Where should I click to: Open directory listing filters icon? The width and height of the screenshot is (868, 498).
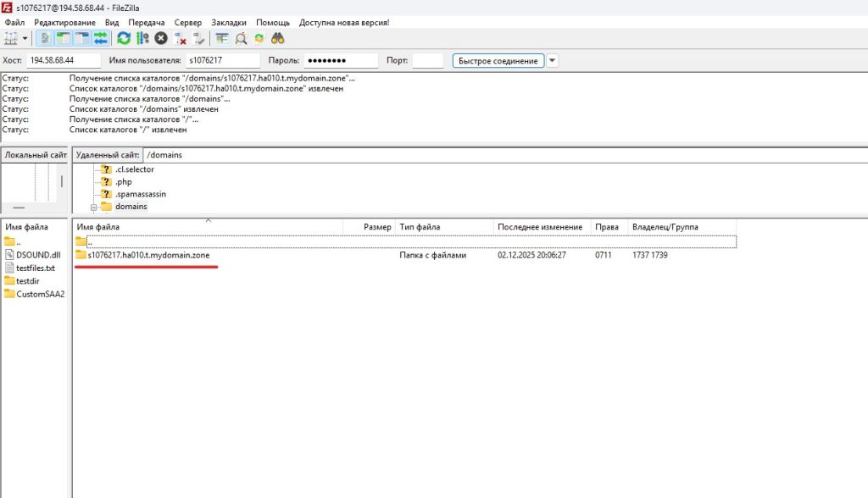click(x=222, y=38)
